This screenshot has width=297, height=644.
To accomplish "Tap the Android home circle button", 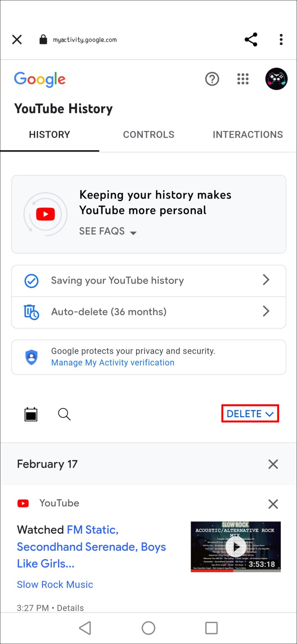I will (x=148, y=628).
